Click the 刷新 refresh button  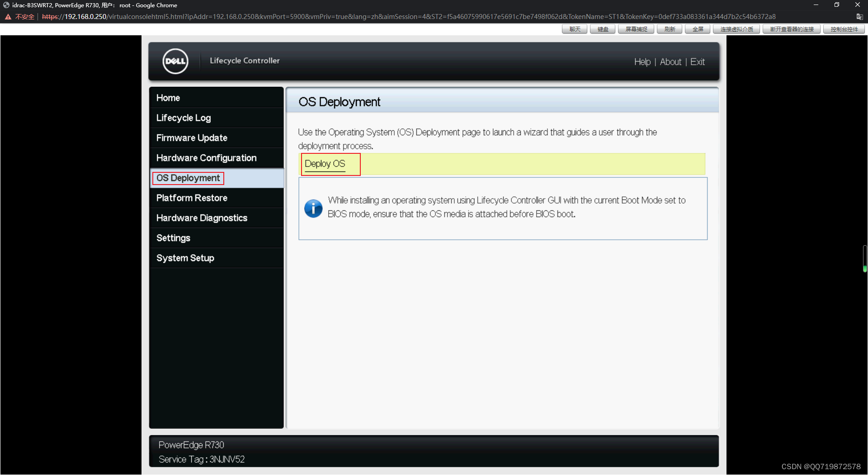point(670,29)
